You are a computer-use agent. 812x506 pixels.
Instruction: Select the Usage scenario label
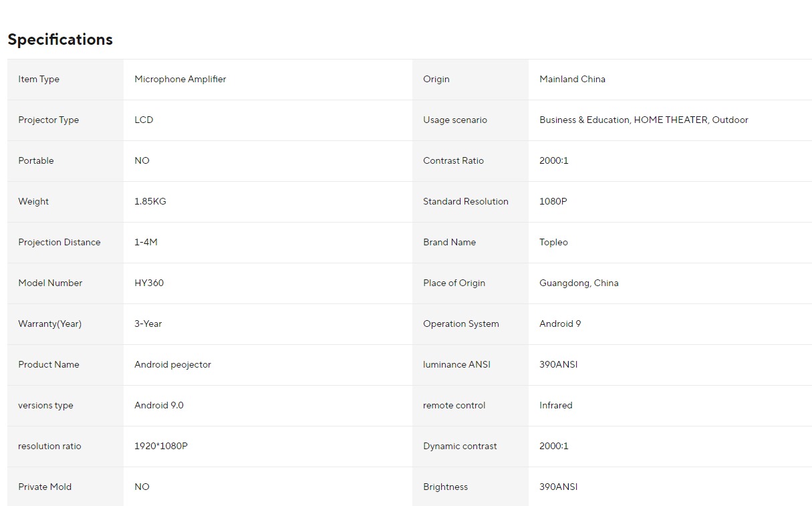pos(454,120)
